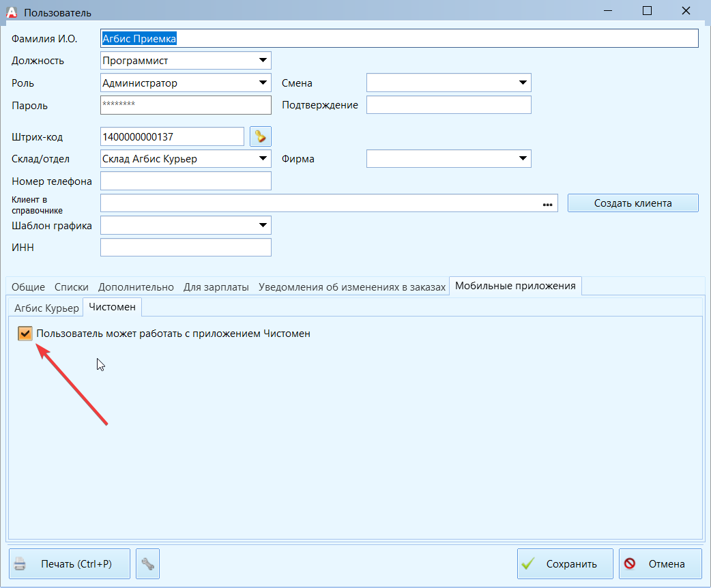The image size is (711, 588).
Task: Click the Фамилия И.О. name field
Action: (x=399, y=38)
